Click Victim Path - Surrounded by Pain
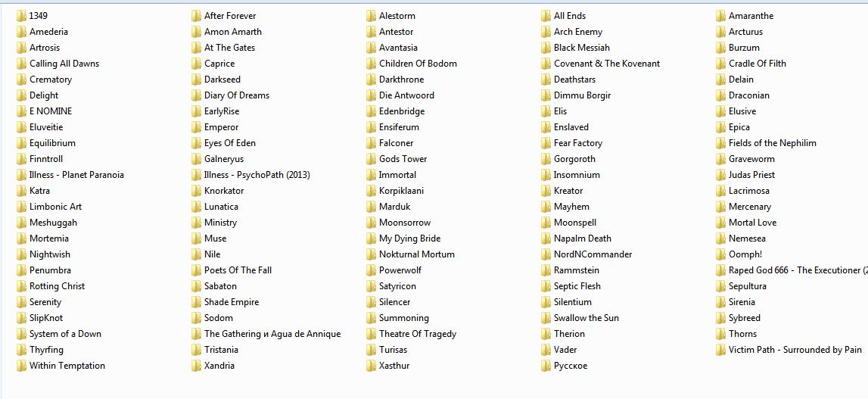Viewport: 868px width, 399px height. [795, 350]
